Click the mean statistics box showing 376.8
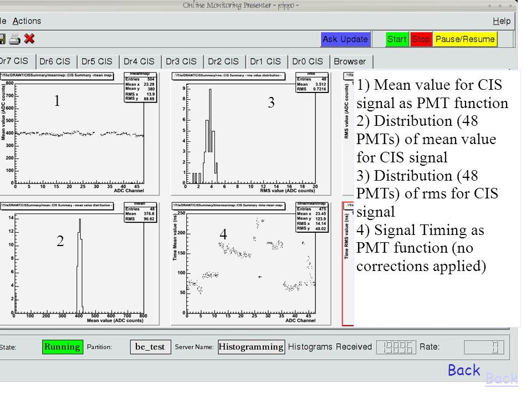Image resolution: width=532 pixels, height=399 pixels. tap(140, 212)
